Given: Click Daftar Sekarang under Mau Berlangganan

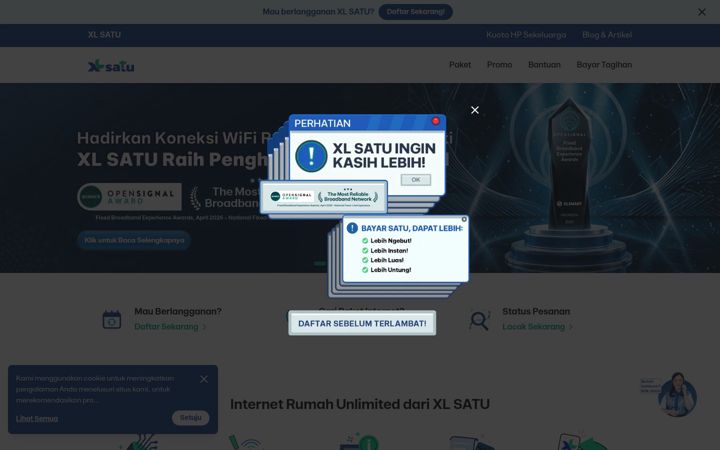Looking at the screenshot, I should pos(170,326).
